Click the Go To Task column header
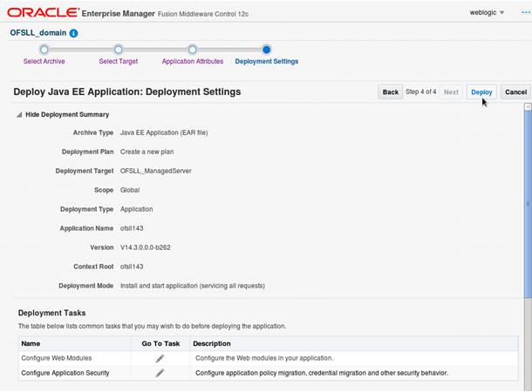Screen dimensions: 532x392 coord(160,343)
